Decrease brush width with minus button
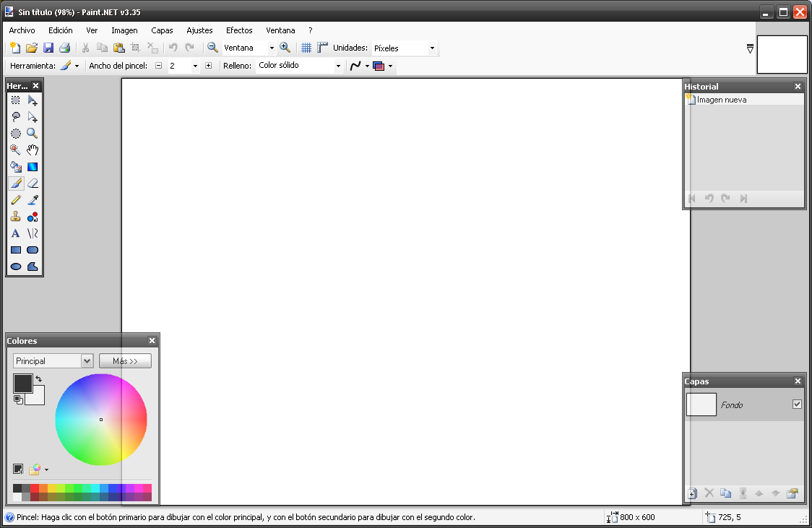The width and height of the screenshot is (812, 528). pyautogui.click(x=158, y=66)
